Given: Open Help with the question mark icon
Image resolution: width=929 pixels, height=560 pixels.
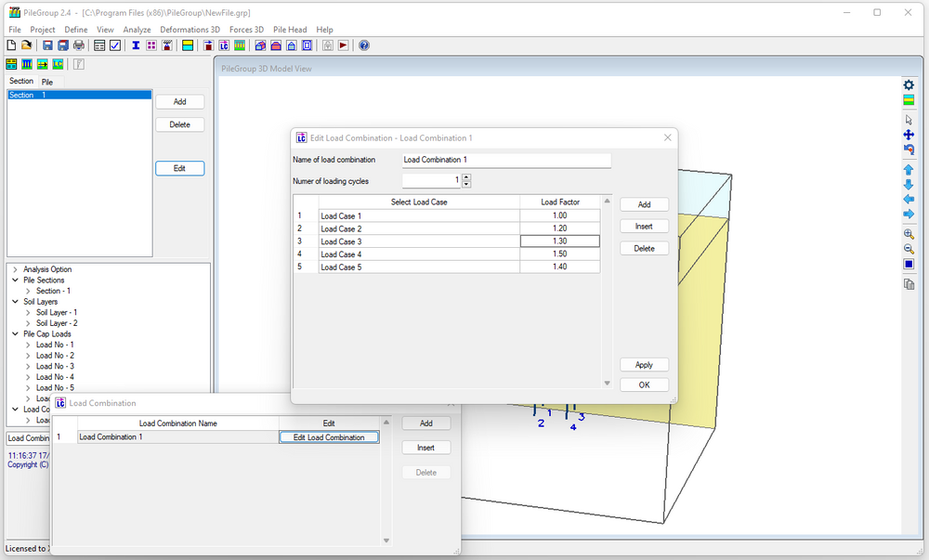Looking at the screenshot, I should pyautogui.click(x=364, y=45).
